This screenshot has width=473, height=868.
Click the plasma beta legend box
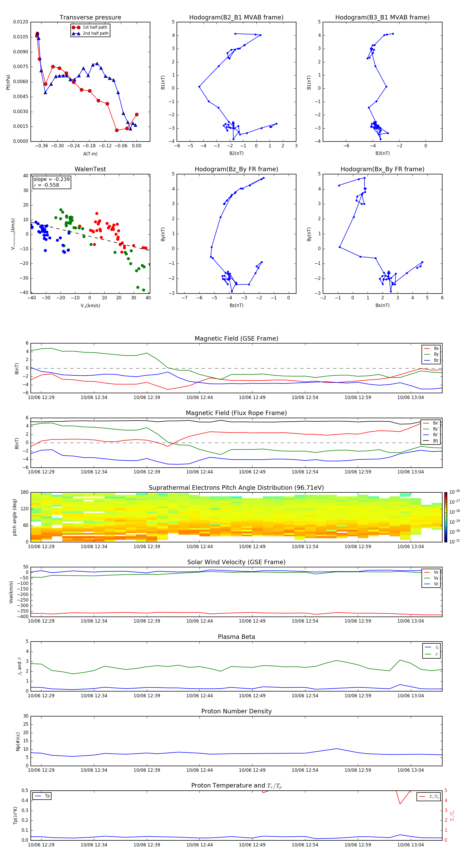[431, 651]
